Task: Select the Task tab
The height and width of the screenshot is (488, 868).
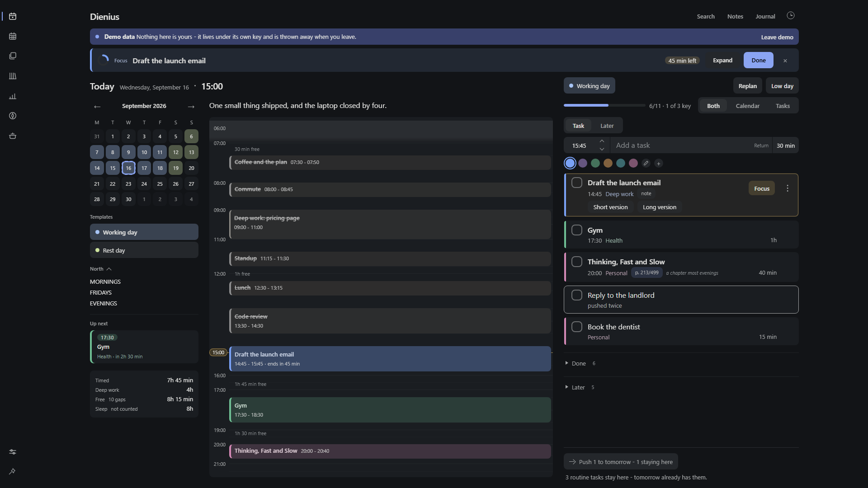Action: [578, 126]
